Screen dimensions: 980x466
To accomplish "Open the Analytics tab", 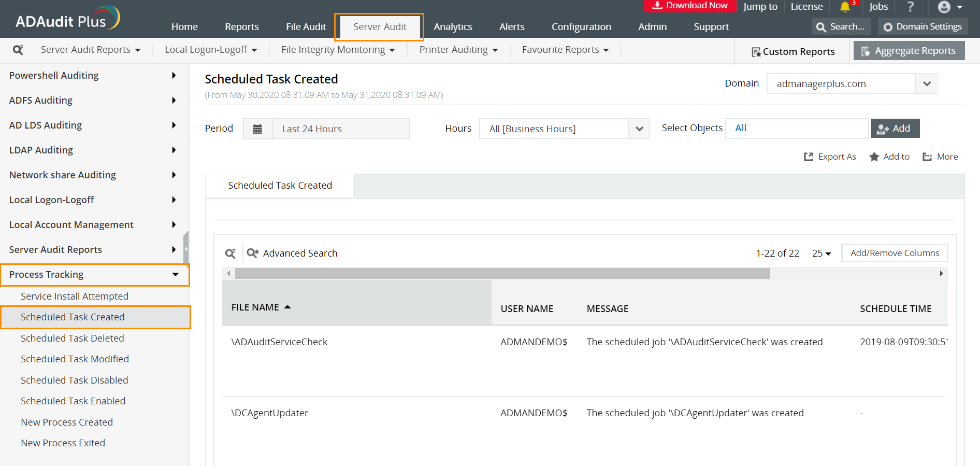I will pyautogui.click(x=453, y=26).
